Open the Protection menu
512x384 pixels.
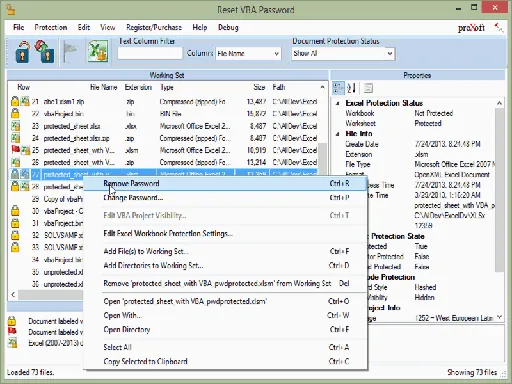pos(51,27)
